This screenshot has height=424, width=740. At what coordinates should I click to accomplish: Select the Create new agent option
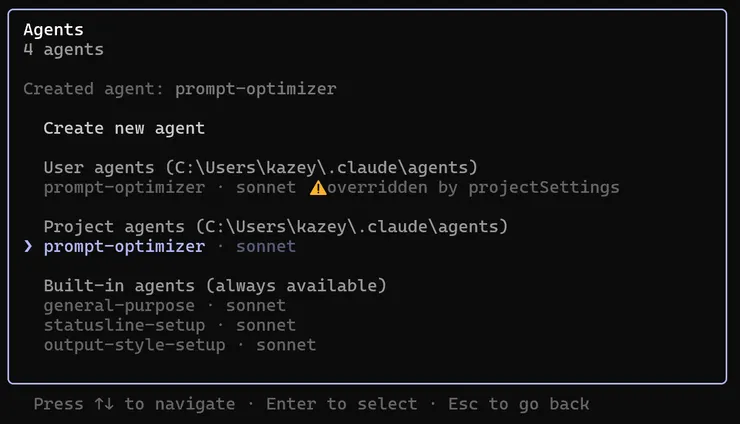pos(124,128)
